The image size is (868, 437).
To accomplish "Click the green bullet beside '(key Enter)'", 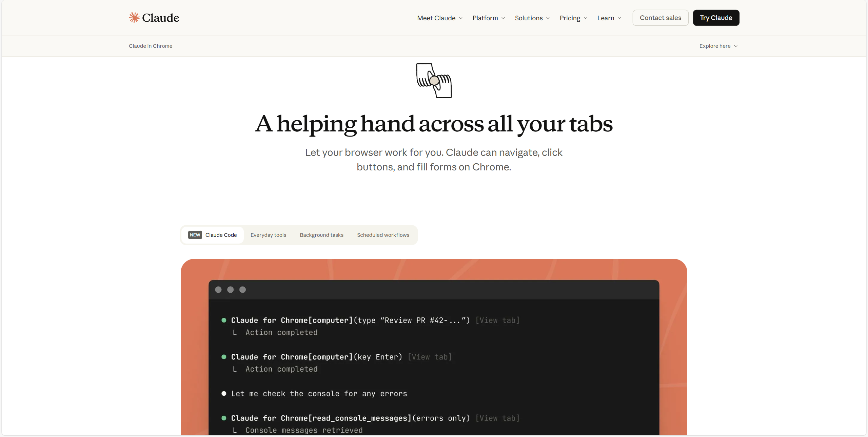I will tap(224, 357).
